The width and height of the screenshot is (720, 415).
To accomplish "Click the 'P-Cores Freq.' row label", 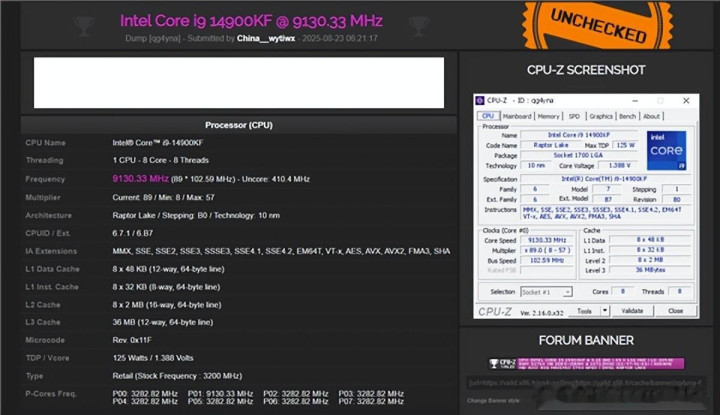I will pyautogui.click(x=51, y=394).
